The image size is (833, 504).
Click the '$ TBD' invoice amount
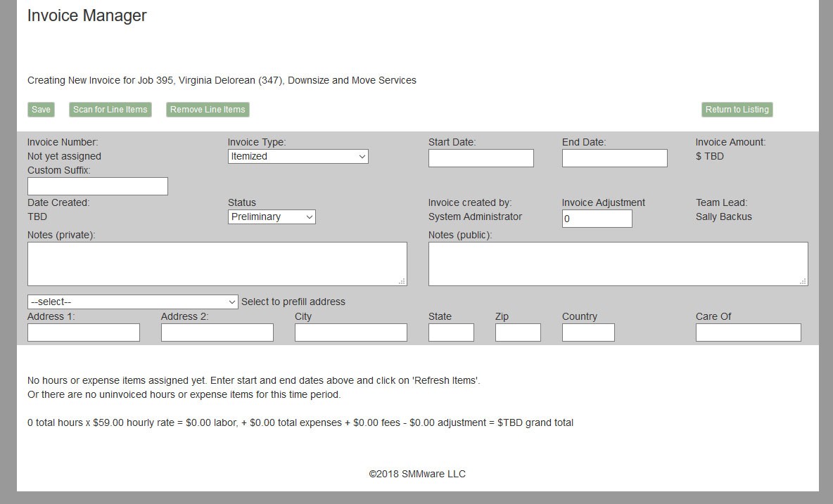pos(710,157)
